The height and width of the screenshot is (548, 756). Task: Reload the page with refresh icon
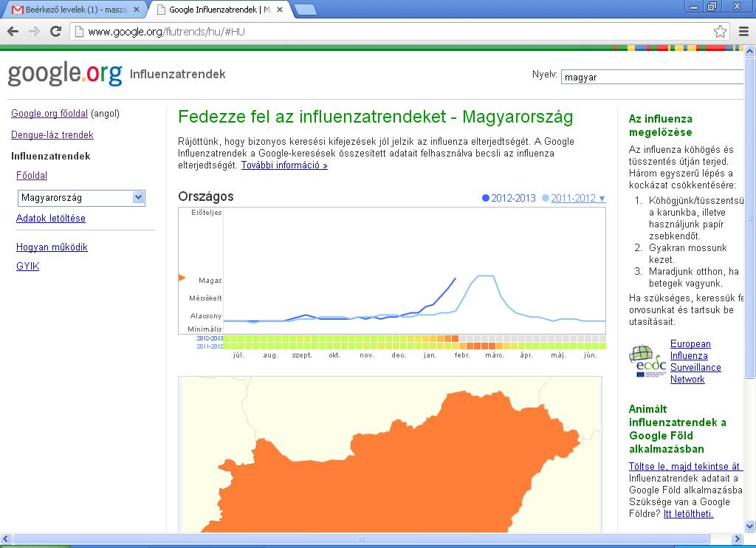point(55,31)
